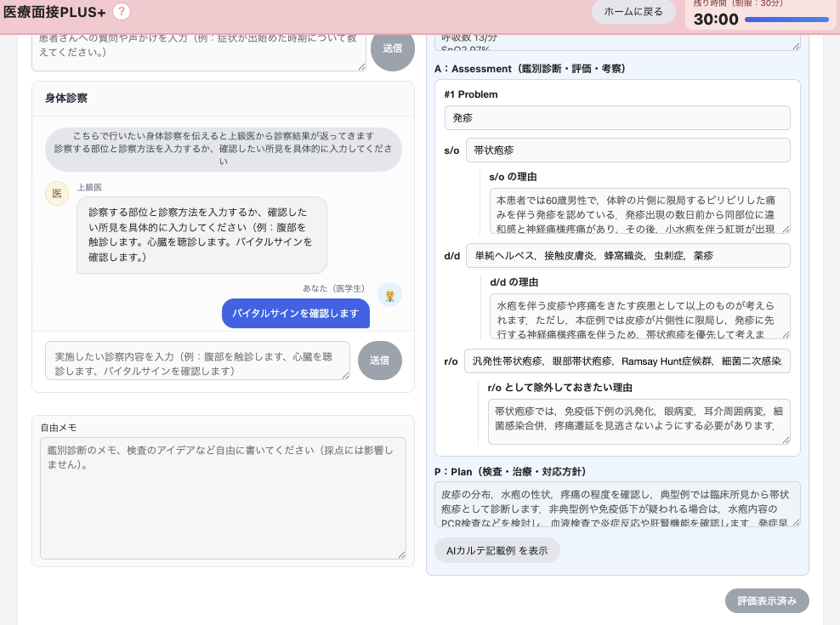Click the 上級医 name label
Image resolution: width=840 pixels, height=625 pixels.
coord(89,187)
